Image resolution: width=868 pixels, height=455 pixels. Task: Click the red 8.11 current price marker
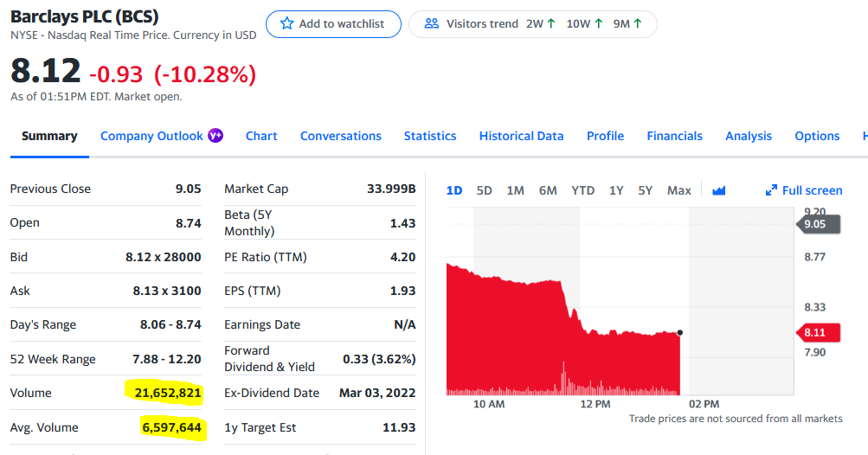coord(818,333)
